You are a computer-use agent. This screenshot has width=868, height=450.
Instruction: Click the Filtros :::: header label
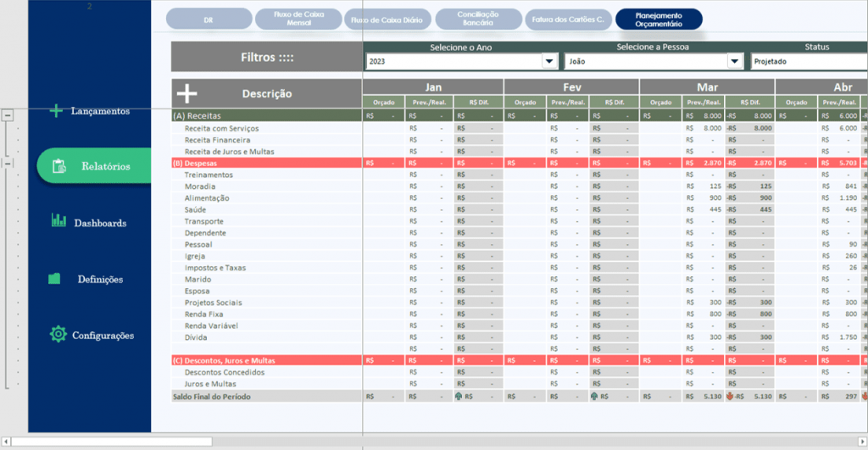267,57
